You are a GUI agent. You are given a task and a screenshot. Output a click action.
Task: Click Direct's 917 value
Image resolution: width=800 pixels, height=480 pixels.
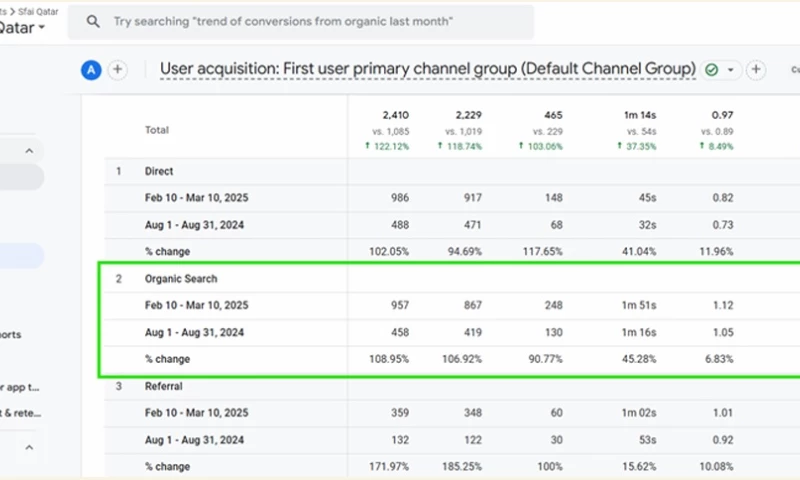click(x=472, y=198)
